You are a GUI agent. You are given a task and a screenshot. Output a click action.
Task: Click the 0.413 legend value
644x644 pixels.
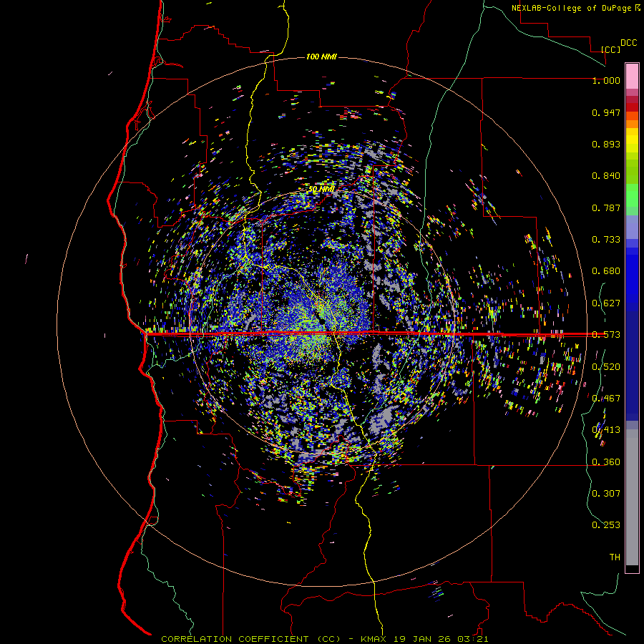606,430
